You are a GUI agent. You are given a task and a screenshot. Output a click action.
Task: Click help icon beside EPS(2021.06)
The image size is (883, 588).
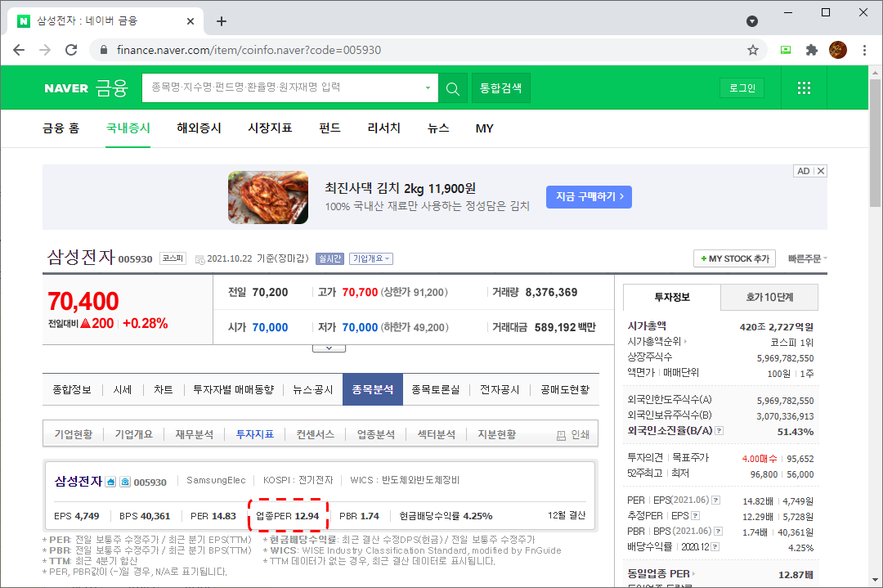715,500
